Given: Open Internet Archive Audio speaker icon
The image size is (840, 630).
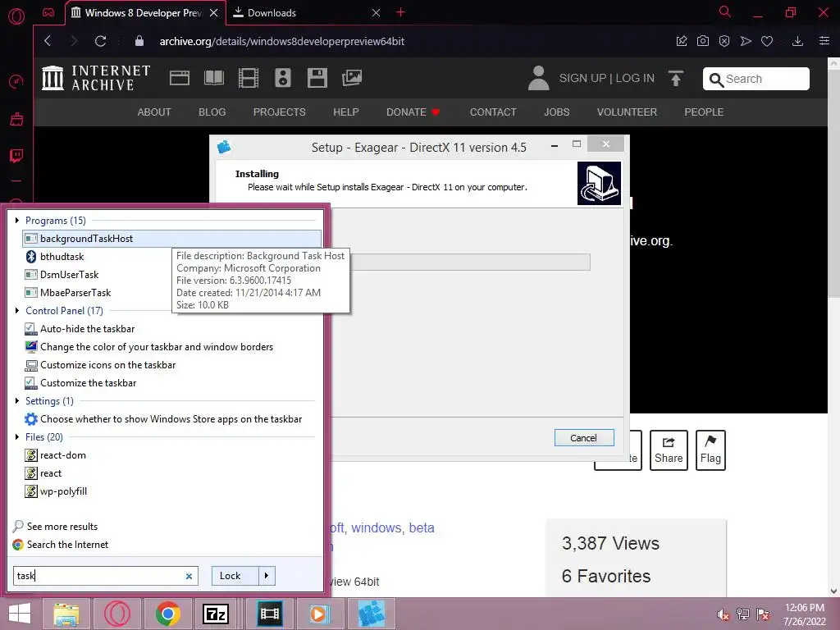Looking at the screenshot, I should [283, 78].
